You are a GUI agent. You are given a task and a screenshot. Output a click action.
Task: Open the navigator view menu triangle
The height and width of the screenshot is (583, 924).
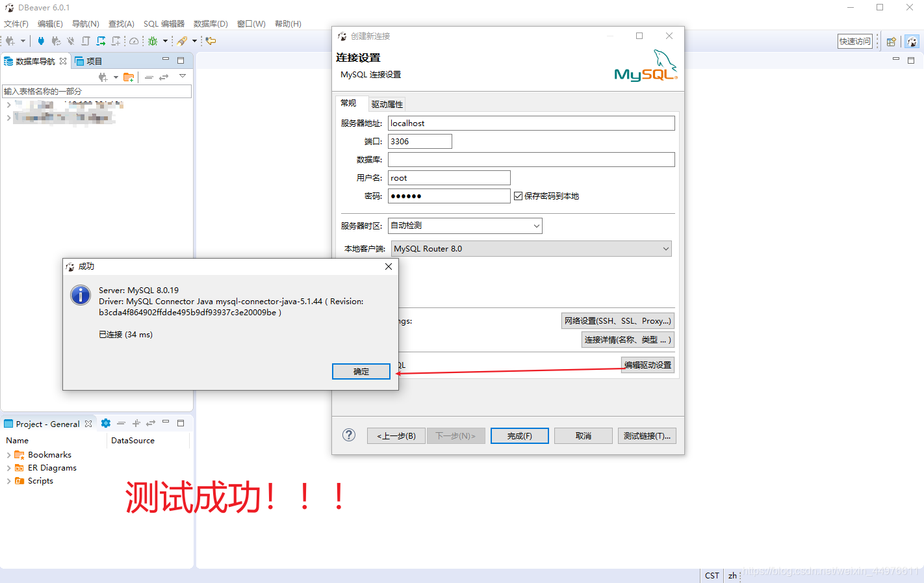pos(183,76)
